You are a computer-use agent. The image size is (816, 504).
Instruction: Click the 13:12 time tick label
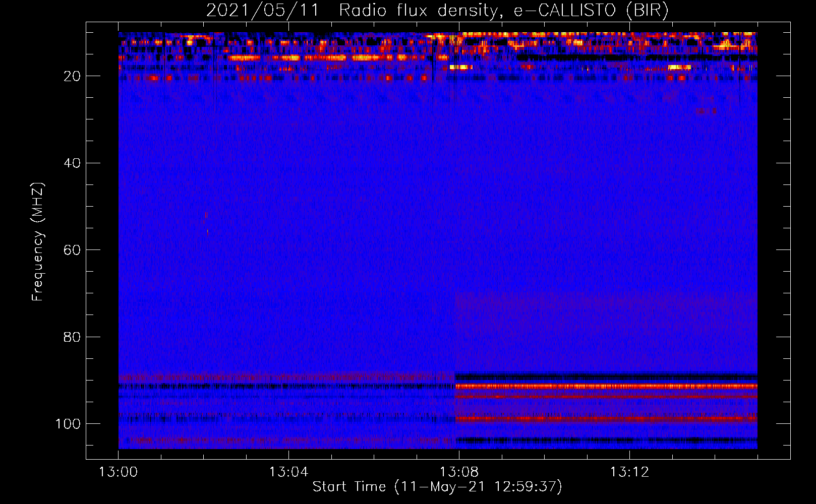(629, 472)
